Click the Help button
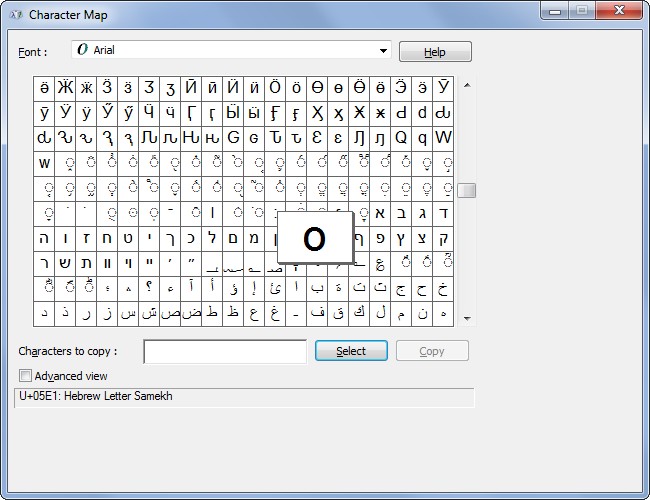The width and height of the screenshot is (650, 500). 435,52
